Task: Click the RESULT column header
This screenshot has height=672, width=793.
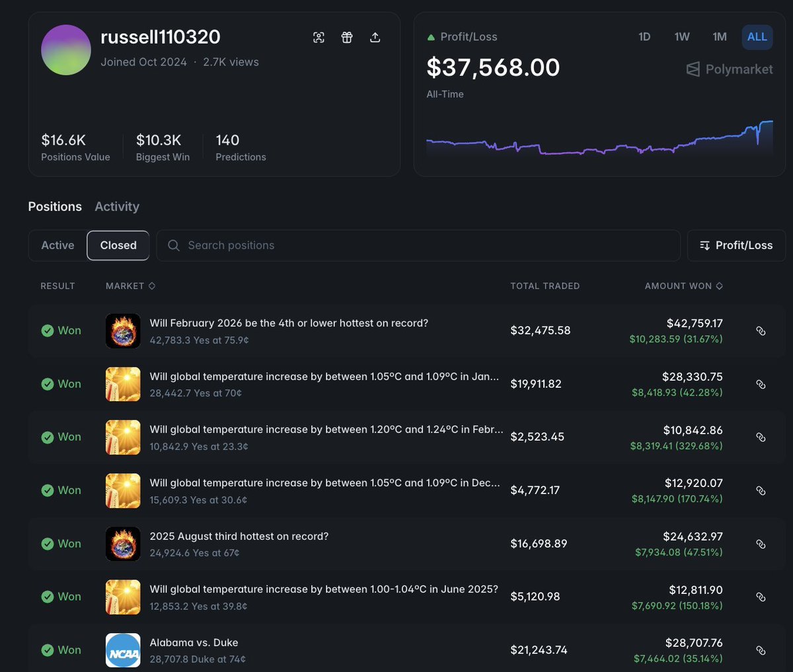Action: [57, 286]
